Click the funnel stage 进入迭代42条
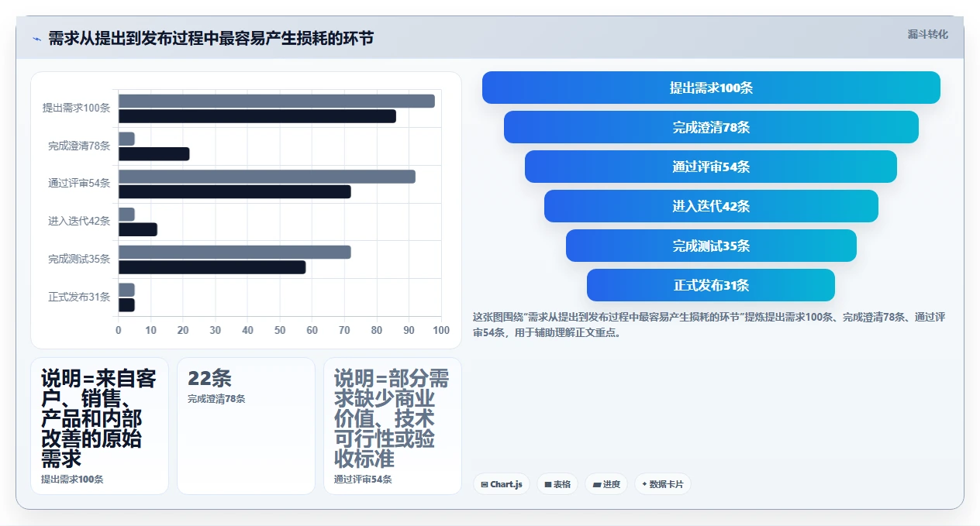 [711, 206]
